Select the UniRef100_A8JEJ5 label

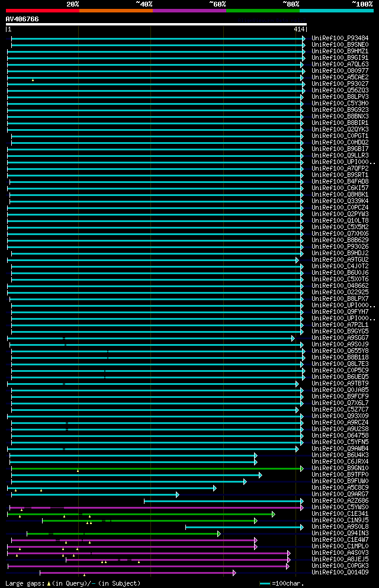(x=340, y=560)
